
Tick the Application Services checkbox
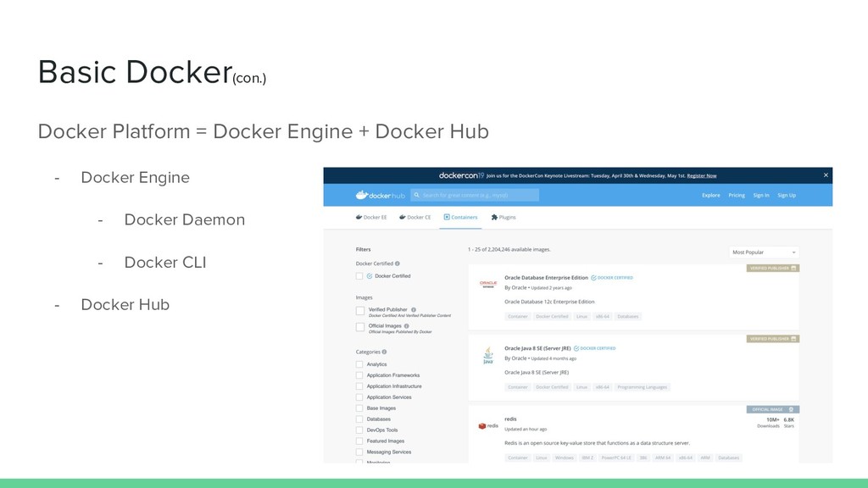coord(359,397)
